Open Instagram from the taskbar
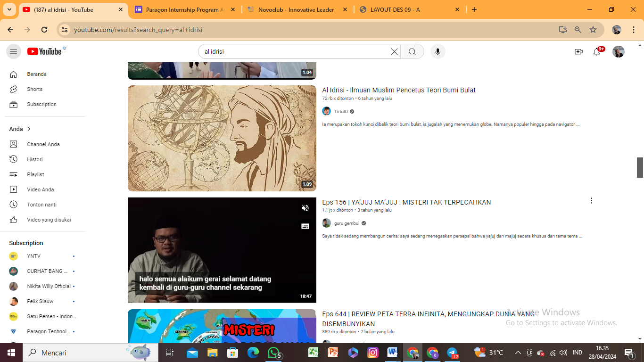This screenshot has height=362, width=644. (x=373, y=353)
